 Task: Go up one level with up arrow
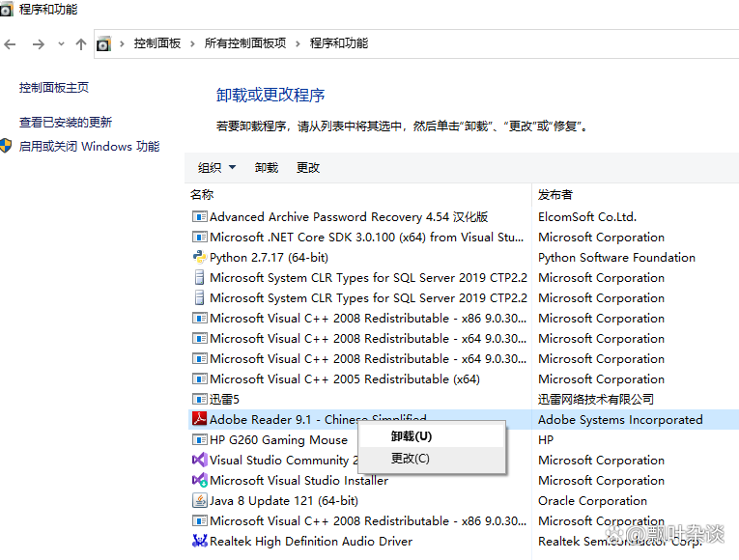click(81, 44)
